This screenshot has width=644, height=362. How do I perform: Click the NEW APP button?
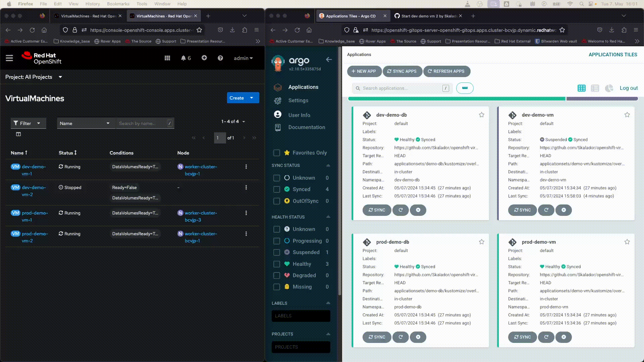[364, 71]
